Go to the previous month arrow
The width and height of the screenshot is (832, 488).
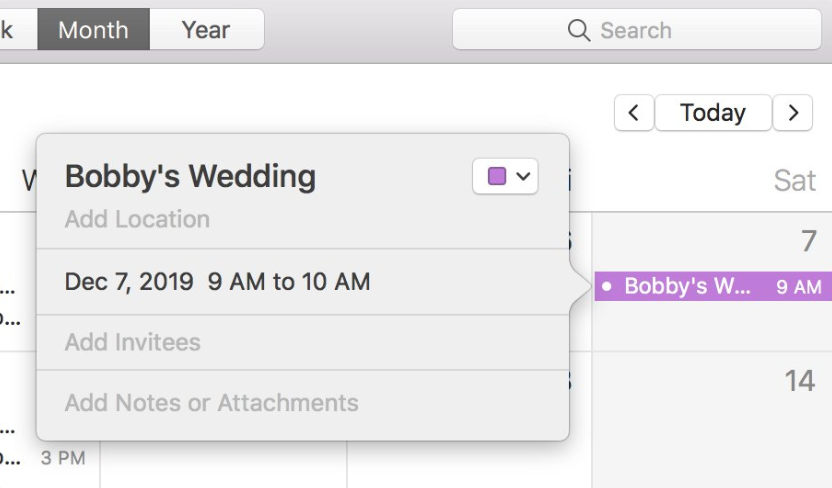pyautogui.click(x=633, y=113)
